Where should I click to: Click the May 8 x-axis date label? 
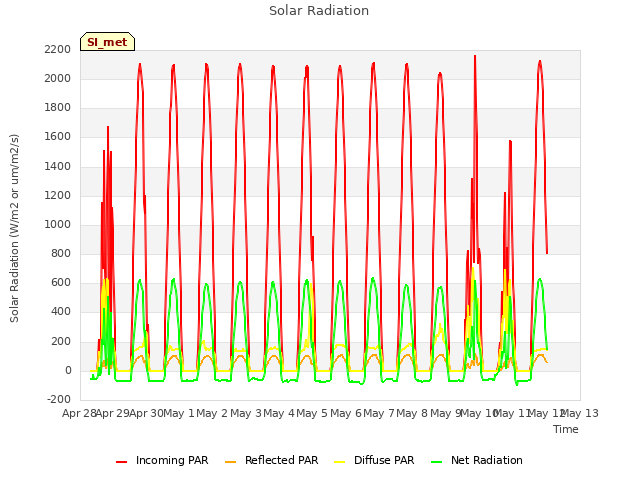click(x=412, y=413)
